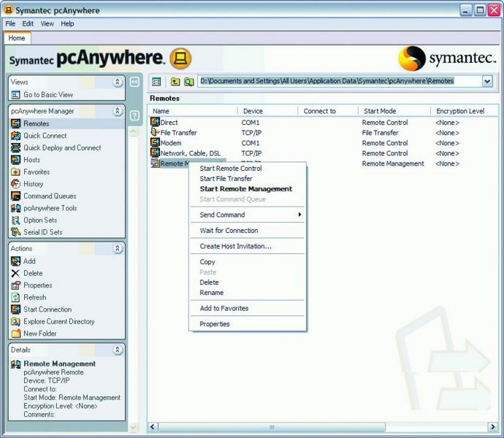Select Wait for Connection menu entry
504x438 pixels.
[x=247, y=231]
